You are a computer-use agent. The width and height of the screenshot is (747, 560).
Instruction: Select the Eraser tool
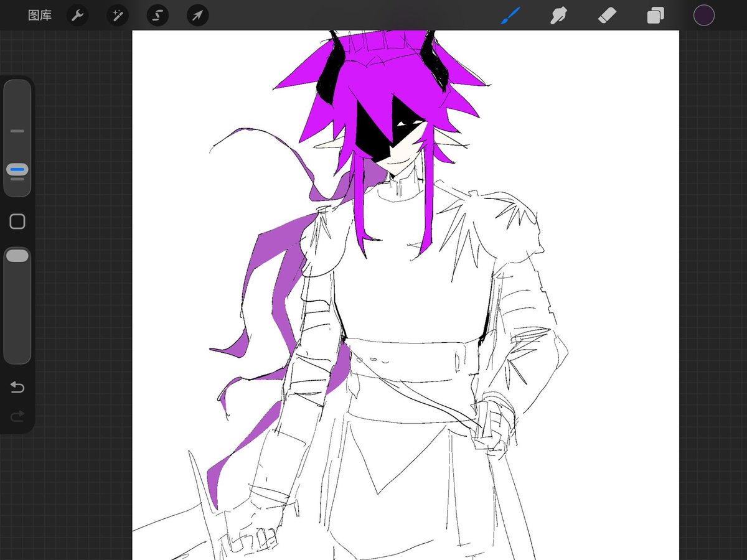(607, 16)
